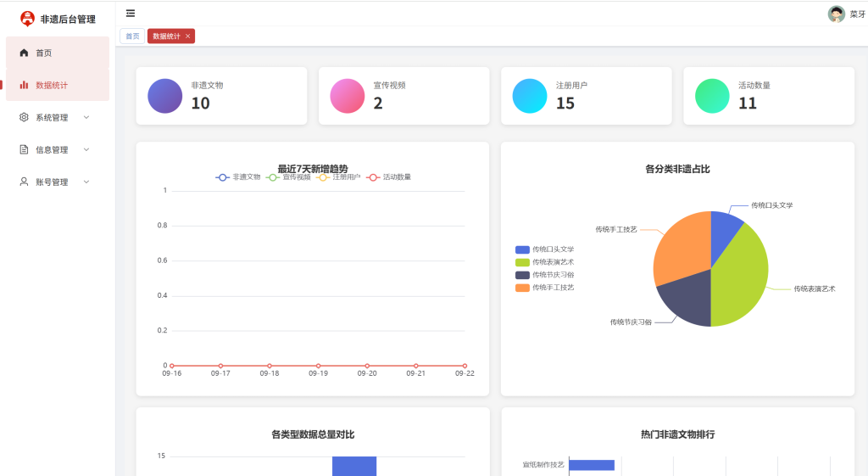Click the 各分类非遗占比 chart title

click(677, 169)
